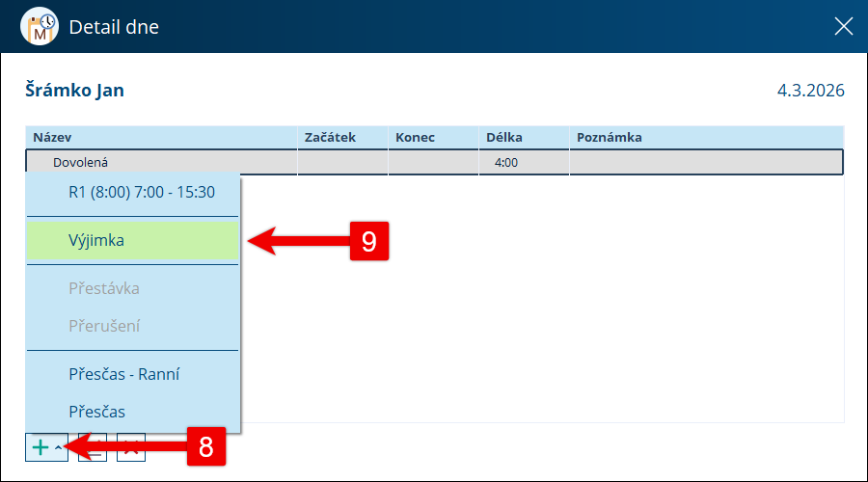Click the Detail dne title text

point(114,27)
